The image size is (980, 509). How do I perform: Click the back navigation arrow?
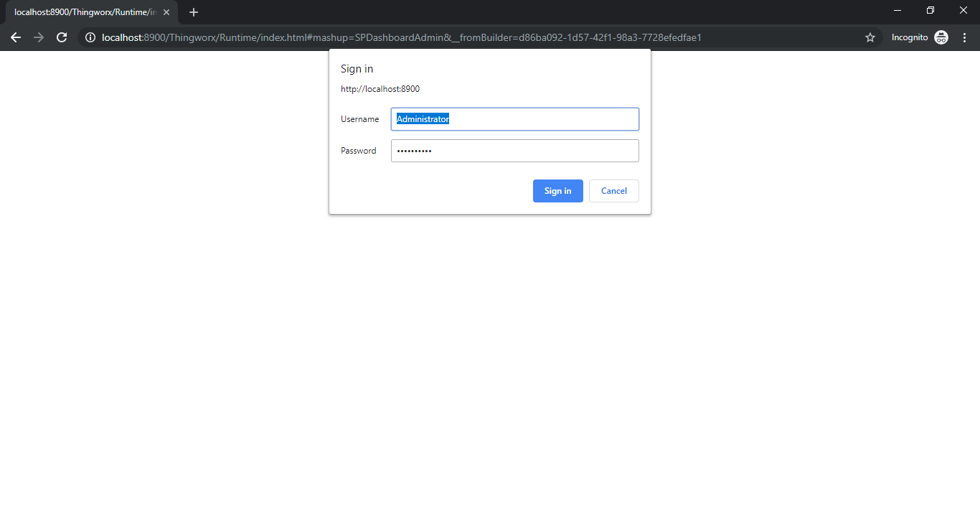(16, 37)
